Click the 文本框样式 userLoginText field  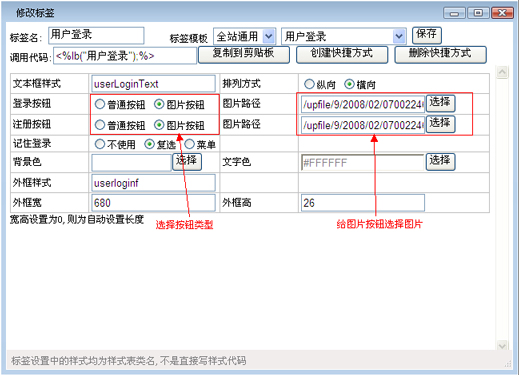click(x=153, y=84)
